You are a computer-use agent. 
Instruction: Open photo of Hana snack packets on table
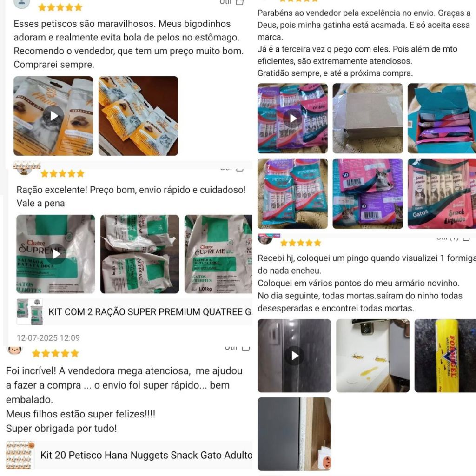(x=139, y=116)
